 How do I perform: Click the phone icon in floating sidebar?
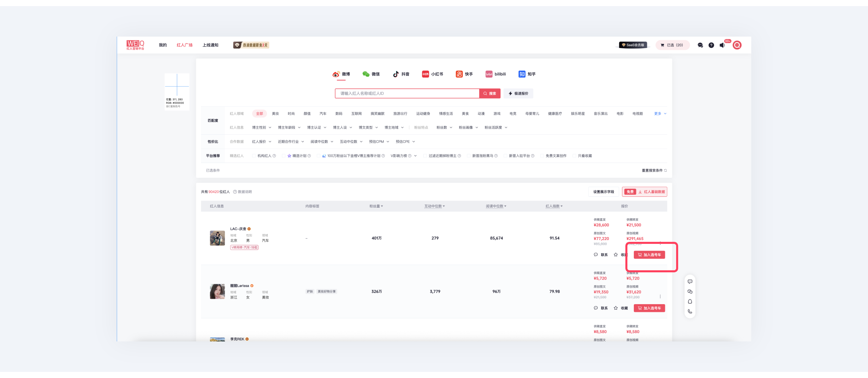(x=690, y=312)
